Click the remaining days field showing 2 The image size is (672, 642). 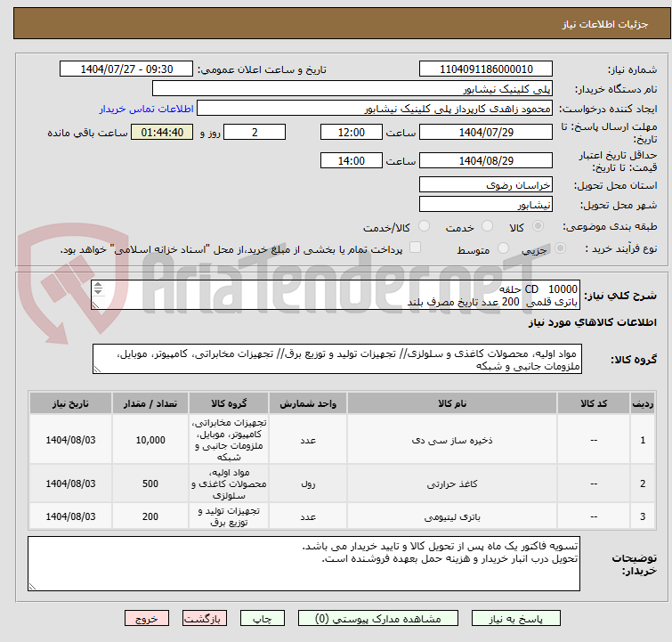(255, 132)
